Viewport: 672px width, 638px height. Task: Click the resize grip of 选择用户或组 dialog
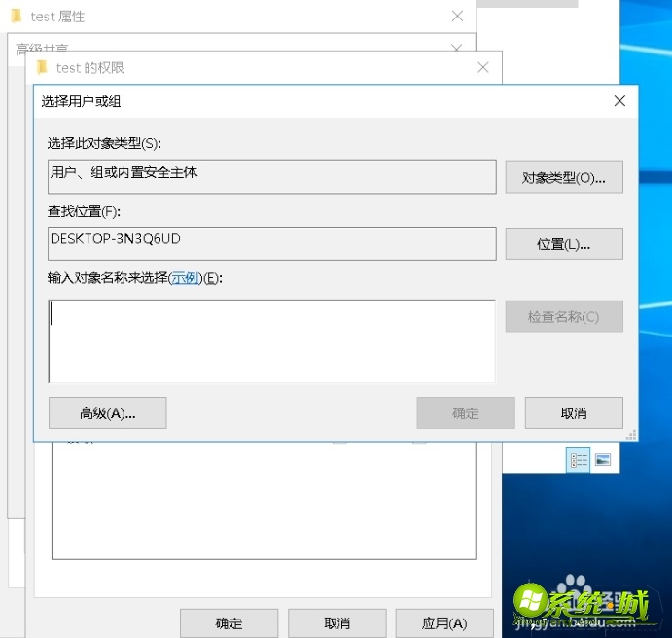tap(631, 435)
